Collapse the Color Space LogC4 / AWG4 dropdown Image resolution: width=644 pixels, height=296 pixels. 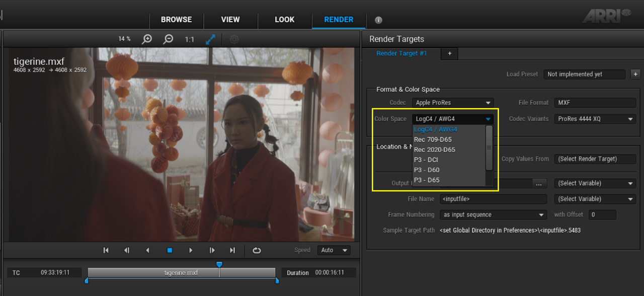453,119
